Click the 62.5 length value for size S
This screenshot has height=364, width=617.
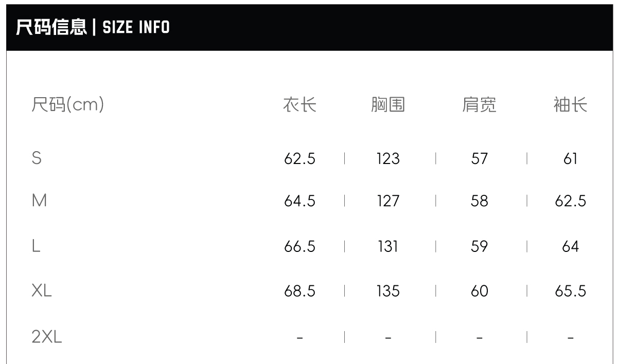click(299, 158)
